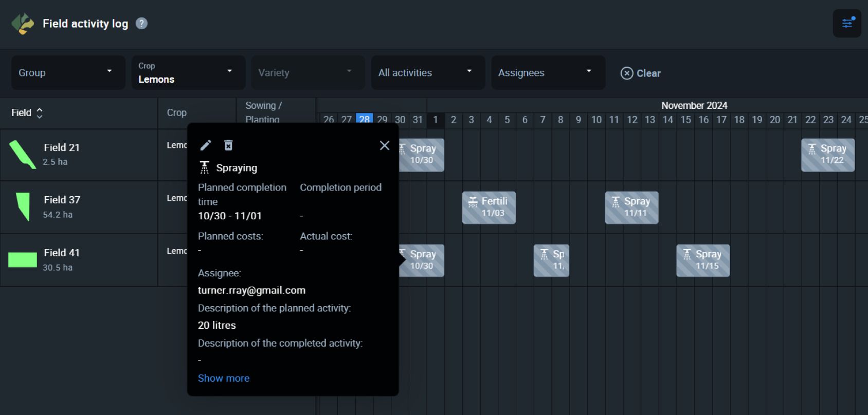Click Field 41 green rectangle thumbnail
The height and width of the screenshot is (415, 868).
(23, 260)
